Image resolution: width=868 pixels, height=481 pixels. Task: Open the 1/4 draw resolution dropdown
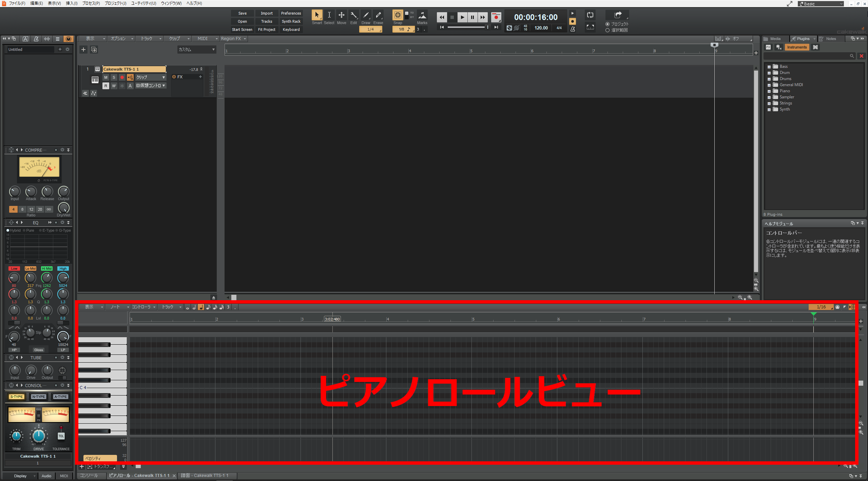(370, 29)
